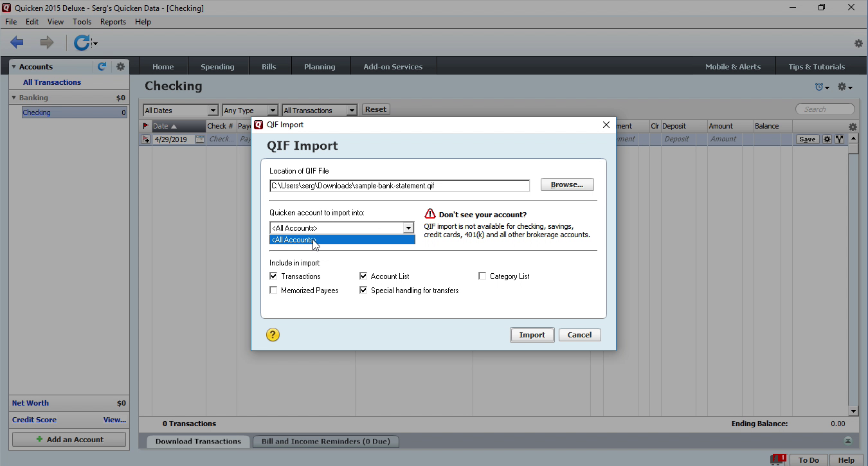
Task: Open Tips & Tutorials tab
Action: [817, 66]
